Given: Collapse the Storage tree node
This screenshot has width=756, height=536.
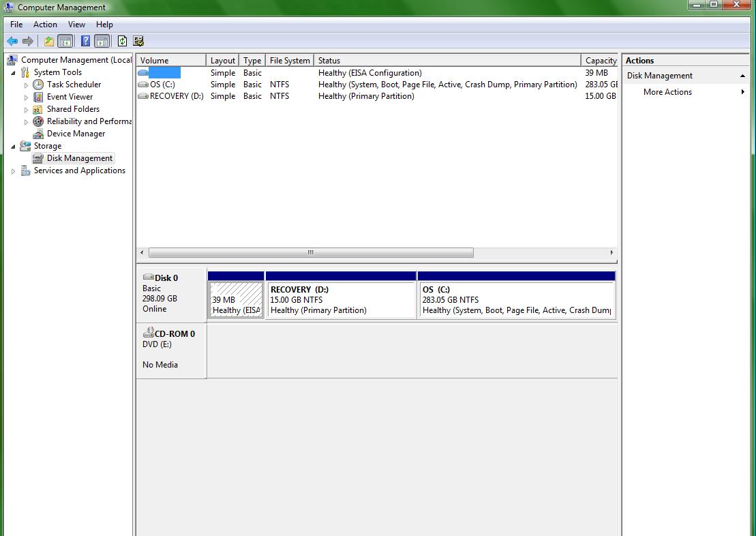Looking at the screenshot, I should (x=13, y=147).
